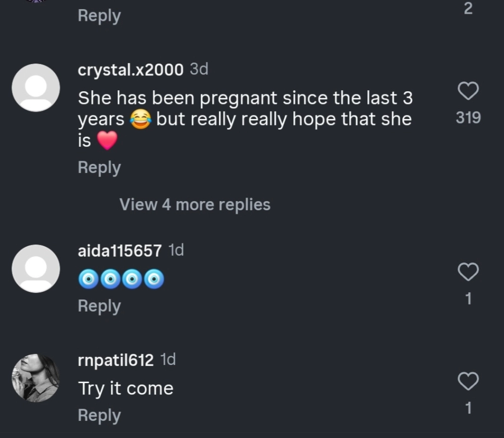Click the evil eye emojis comment
The height and width of the screenshot is (438, 504).
(x=121, y=279)
